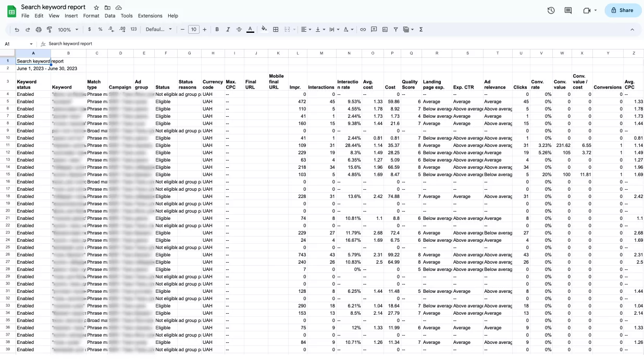Increase font size plus button
Image resolution: width=644 pixels, height=359 pixels.
pos(205,30)
